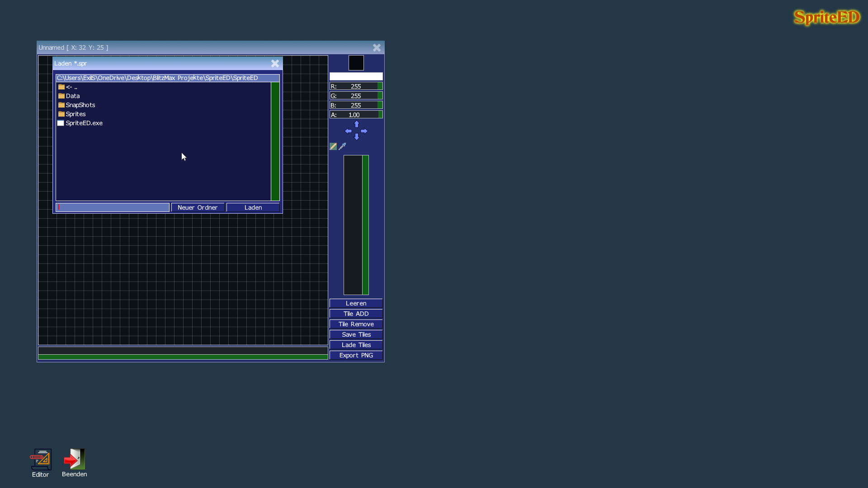Adjust the R red value slider
Screen dimensions: 868x488
click(356, 86)
